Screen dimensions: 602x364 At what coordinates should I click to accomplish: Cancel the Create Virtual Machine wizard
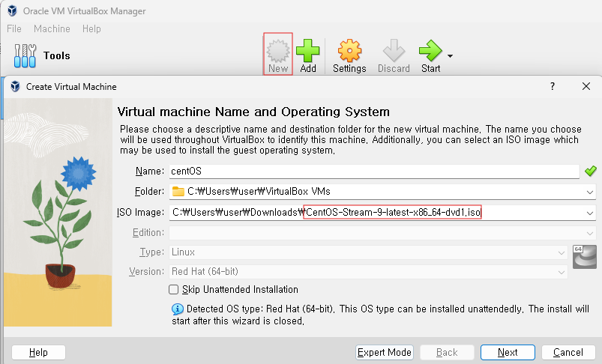click(x=568, y=352)
